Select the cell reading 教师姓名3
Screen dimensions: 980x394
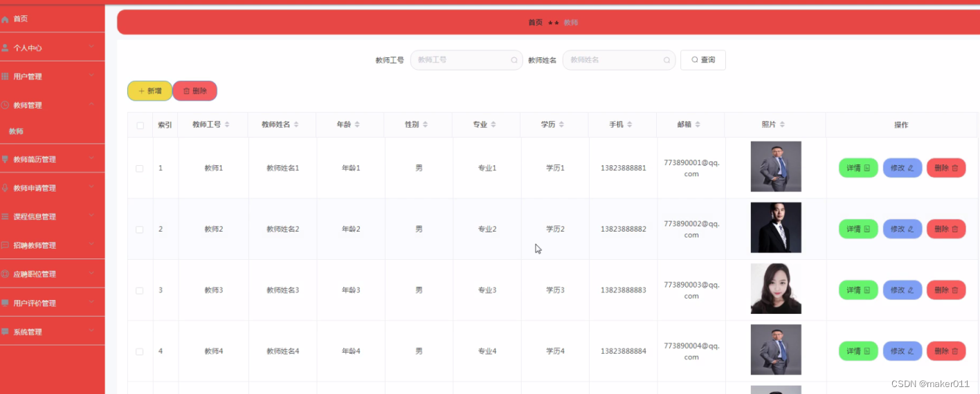click(282, 290)
